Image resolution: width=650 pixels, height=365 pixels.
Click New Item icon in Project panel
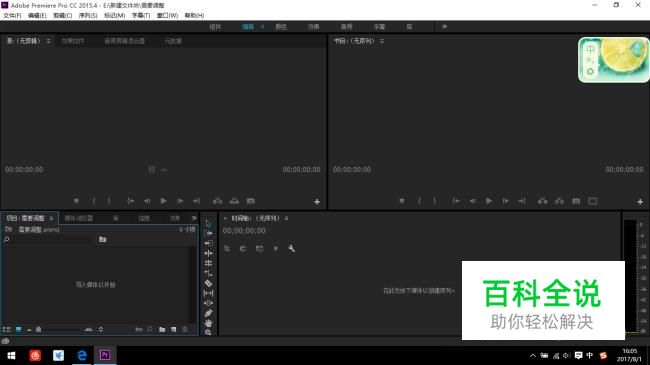173,329
